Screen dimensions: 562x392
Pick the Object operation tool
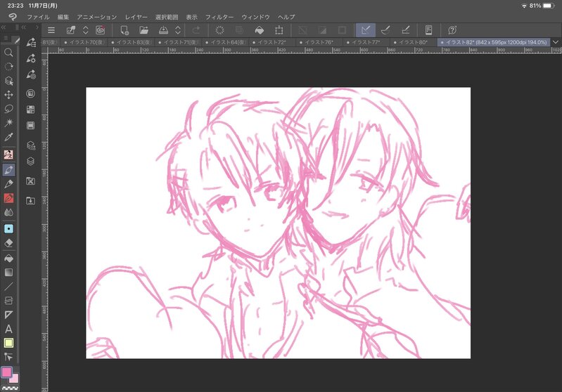click(x=8, y=81)
